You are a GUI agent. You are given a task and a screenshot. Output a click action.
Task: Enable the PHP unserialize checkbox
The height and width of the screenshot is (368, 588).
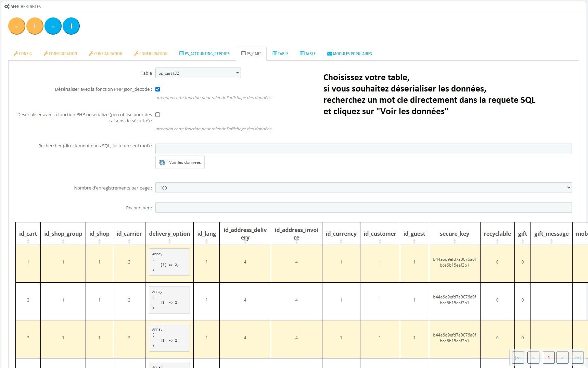(158, 114)
